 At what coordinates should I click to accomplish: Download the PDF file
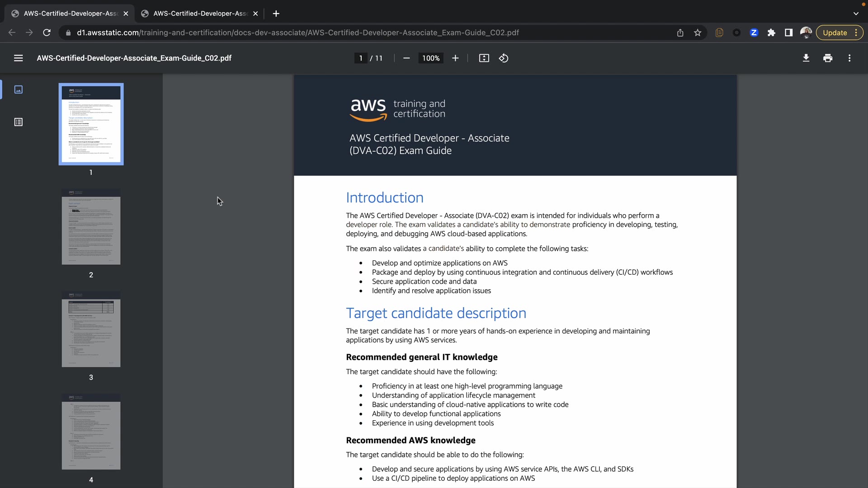(806, 58)
